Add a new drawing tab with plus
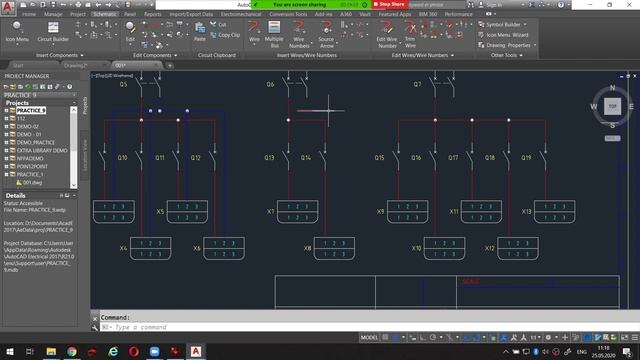Screen dimensions: 640x360 [x=170, y=65]
